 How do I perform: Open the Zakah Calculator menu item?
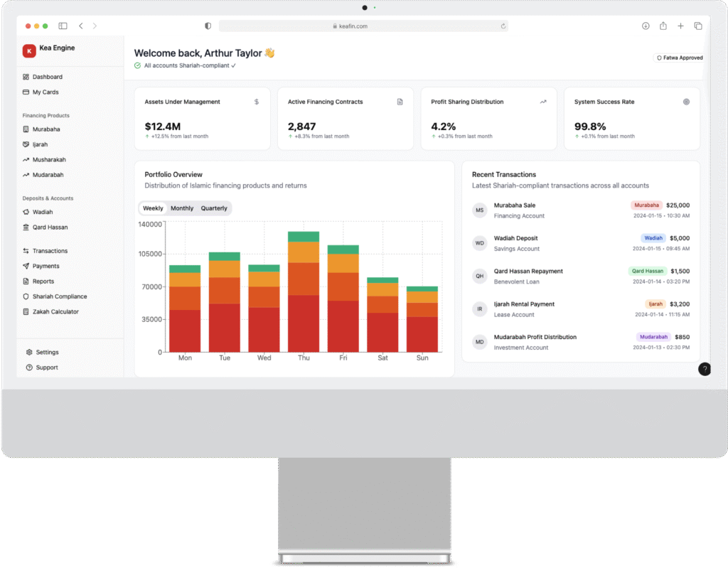[55, 312]
